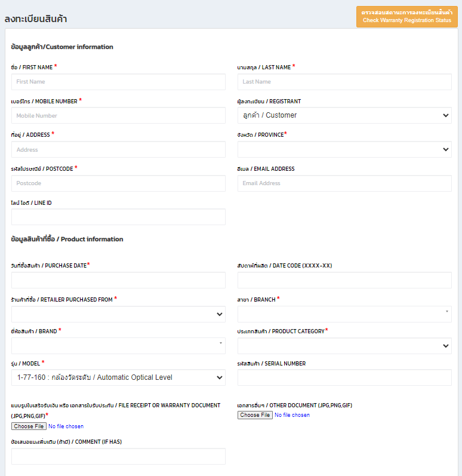This screenshot has width=462, height=476.
Task: Open the Purchase Date field
Action: (x=118, y=280)
